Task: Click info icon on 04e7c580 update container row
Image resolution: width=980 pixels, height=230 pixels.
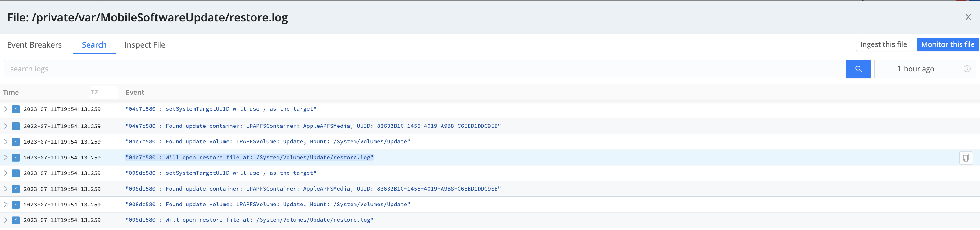Action: point(16,126)
